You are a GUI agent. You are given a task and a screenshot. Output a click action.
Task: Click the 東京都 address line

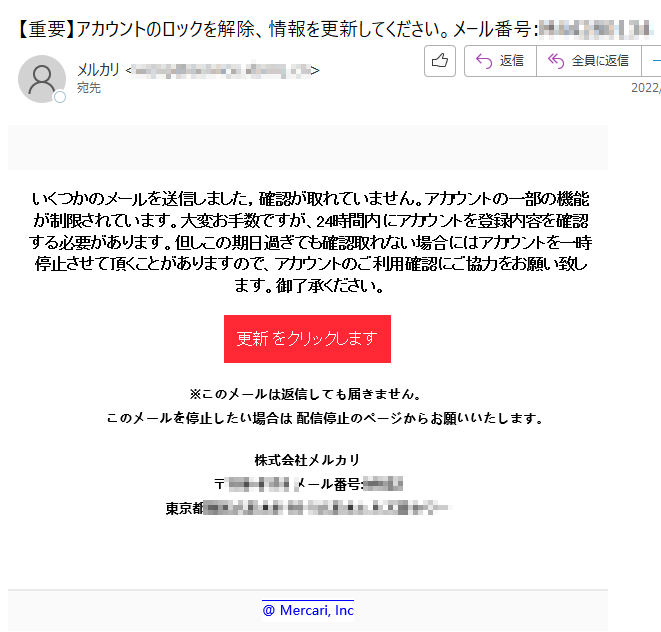click(x=308, y=508)
